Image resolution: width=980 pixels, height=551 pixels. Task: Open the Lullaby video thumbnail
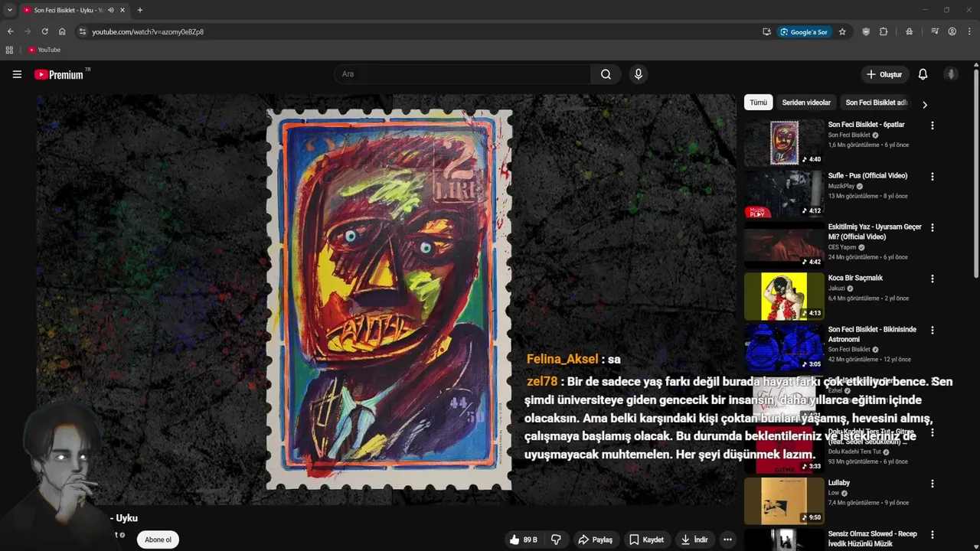tap(784, 500)
